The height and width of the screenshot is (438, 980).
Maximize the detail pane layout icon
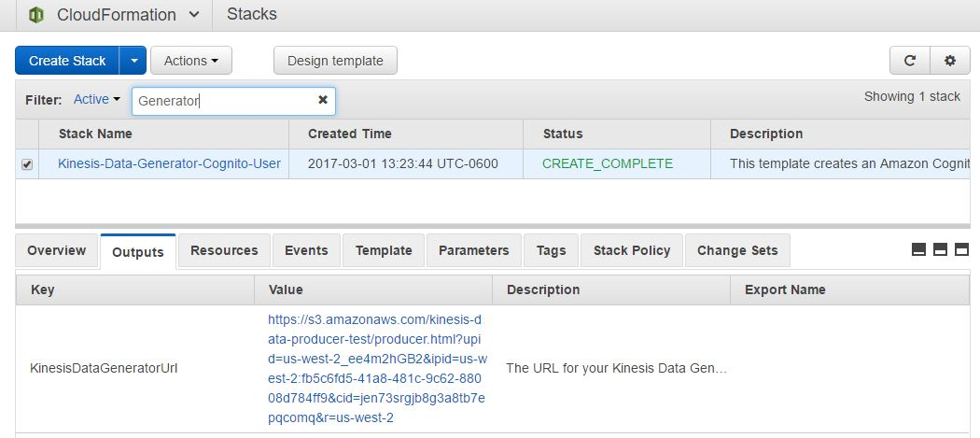(x=962, y=249)
